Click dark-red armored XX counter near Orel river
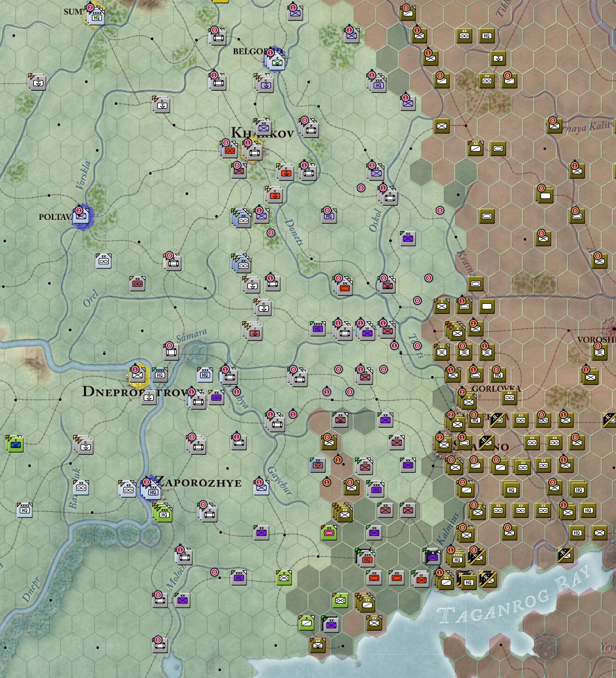 click(x=137, y=283)
